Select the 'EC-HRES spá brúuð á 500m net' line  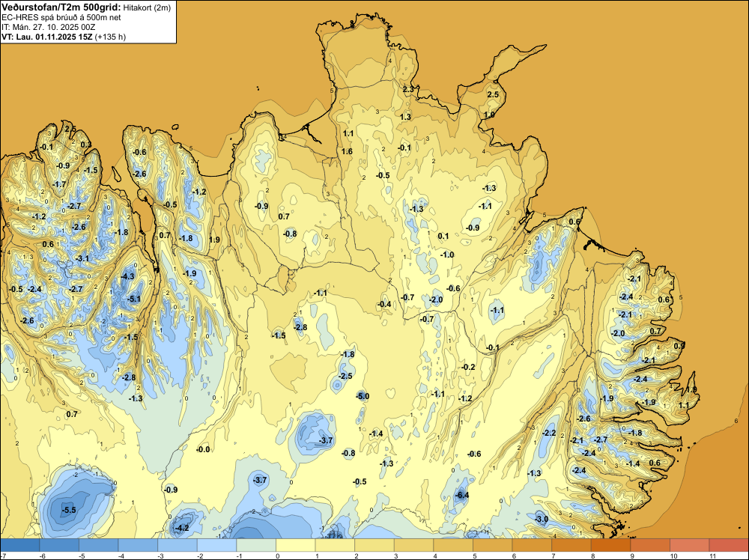point(61,17)
